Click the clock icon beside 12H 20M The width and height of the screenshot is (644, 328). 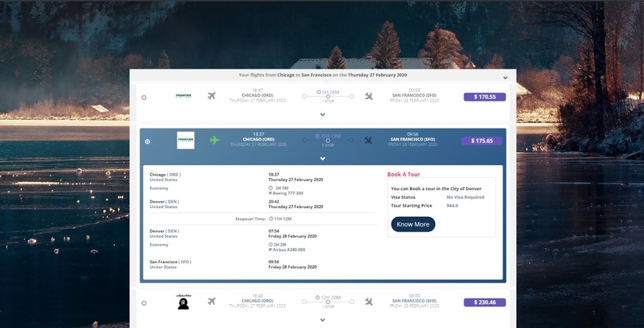(x=317, y=297)
